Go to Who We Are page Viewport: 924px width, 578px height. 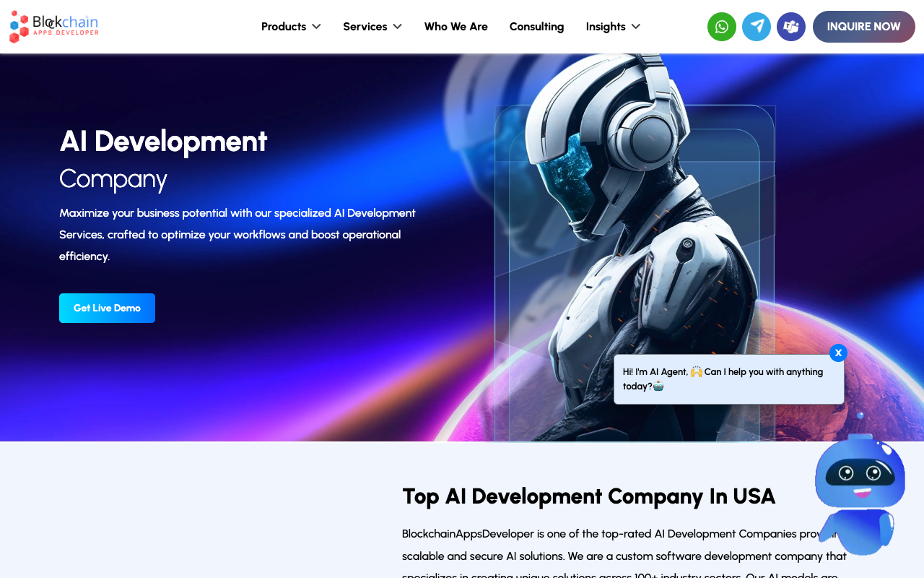point(456,27)
